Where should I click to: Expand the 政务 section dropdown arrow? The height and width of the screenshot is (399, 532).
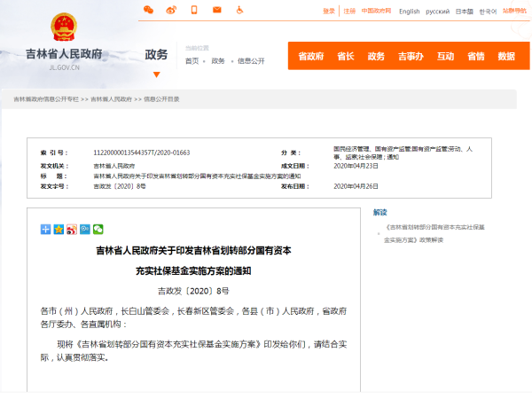[x=157, y=74]
